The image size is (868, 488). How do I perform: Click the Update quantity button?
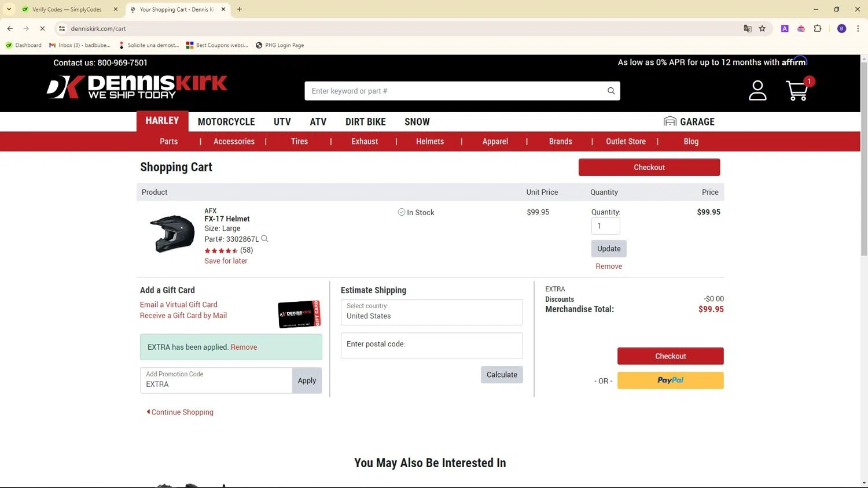(609, 249)
